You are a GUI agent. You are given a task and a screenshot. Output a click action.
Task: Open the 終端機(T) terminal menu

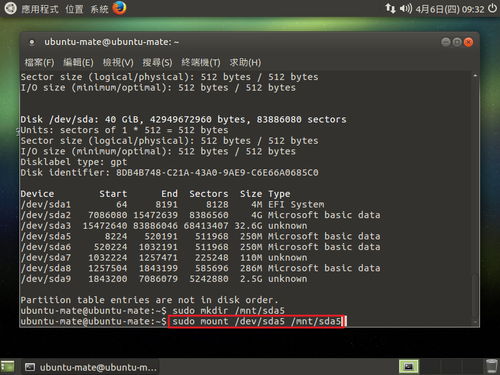(x=201, y=62)
